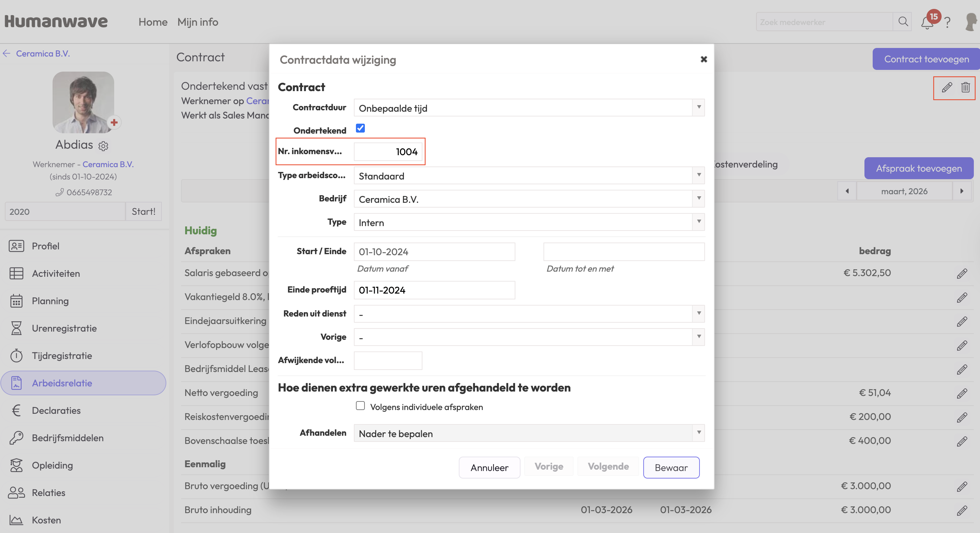Click the trash icon to delete contract
Image resolution: width=980 pixels, height=533 pixels.
[965, 88]
